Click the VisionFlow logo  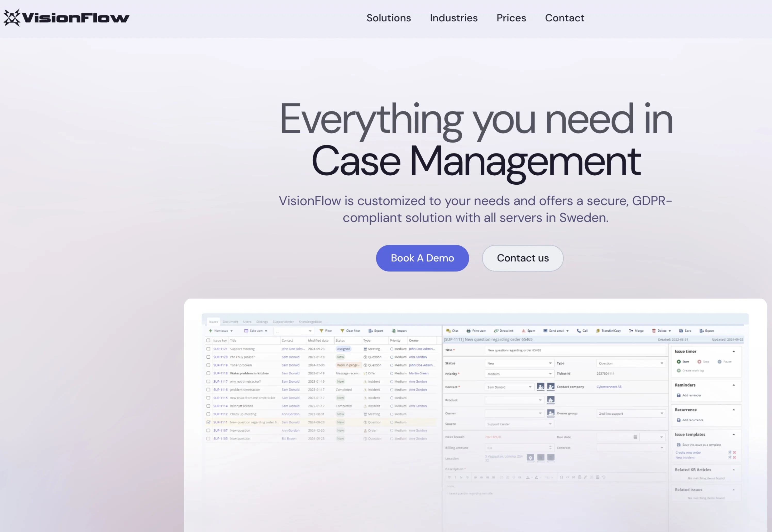[66, 18]
